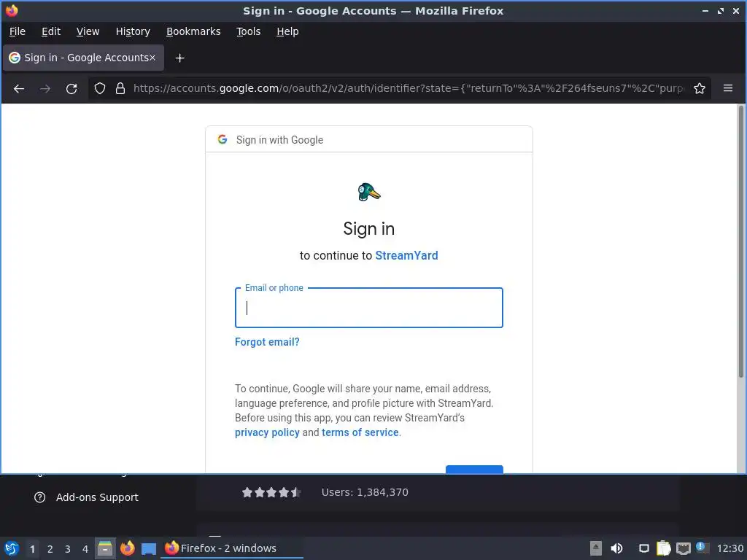Viewport: 747px width, 560px height.
Task: Switch to workspace 1
Action: 32,549
